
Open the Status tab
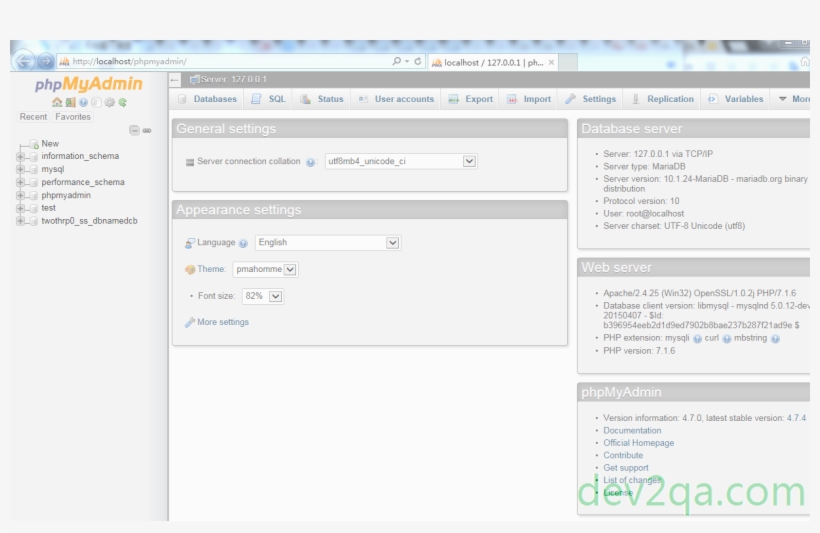(322, 99)
